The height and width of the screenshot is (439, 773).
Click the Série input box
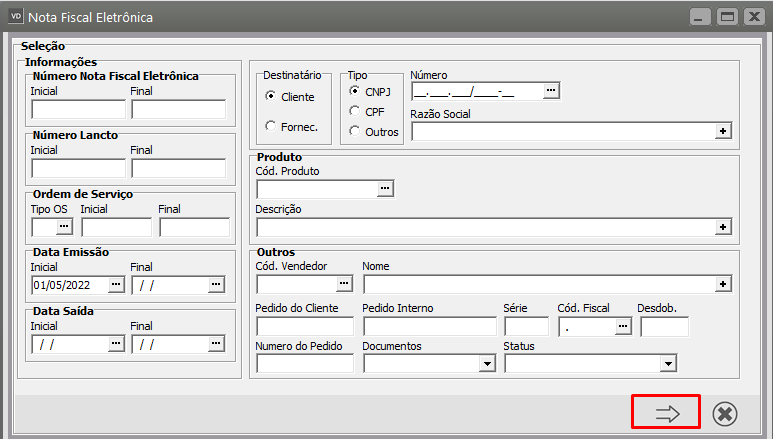click(526, 326)
